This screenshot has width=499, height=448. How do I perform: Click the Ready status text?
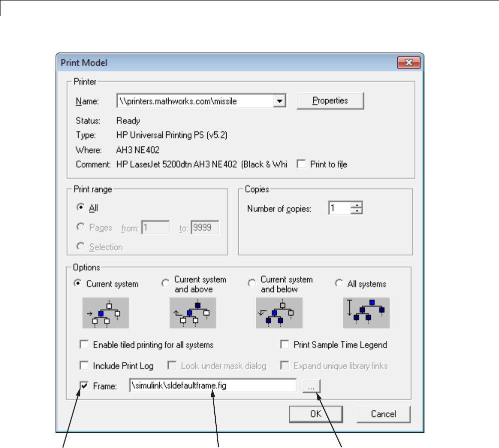point(128,121)
